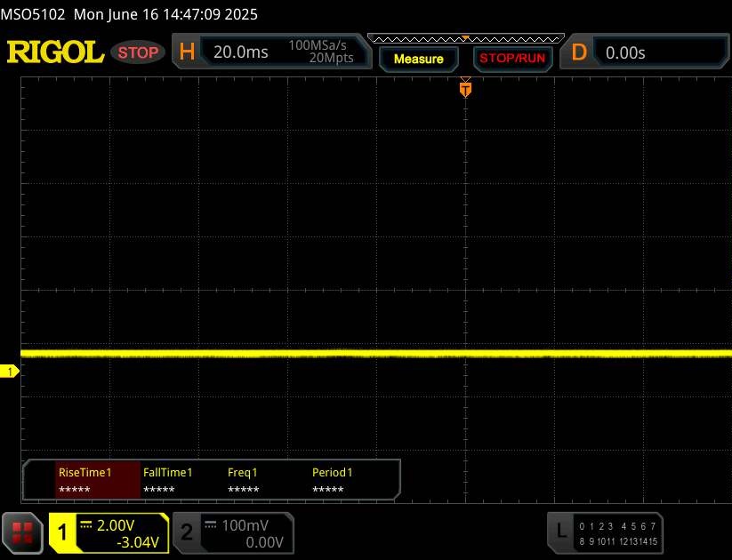The image size is (732, 560).
Task: Open the L logic analyzer icon
Action: click(x=560, y=531)
